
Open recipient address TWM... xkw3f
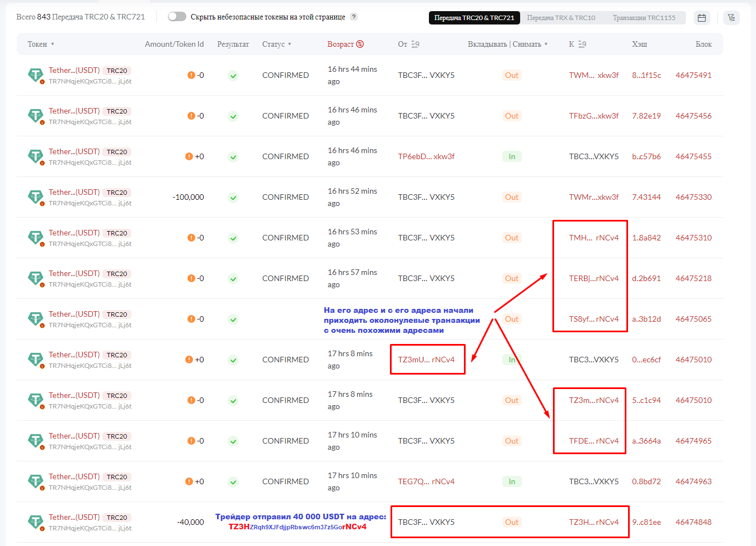(x=594, y=75)
